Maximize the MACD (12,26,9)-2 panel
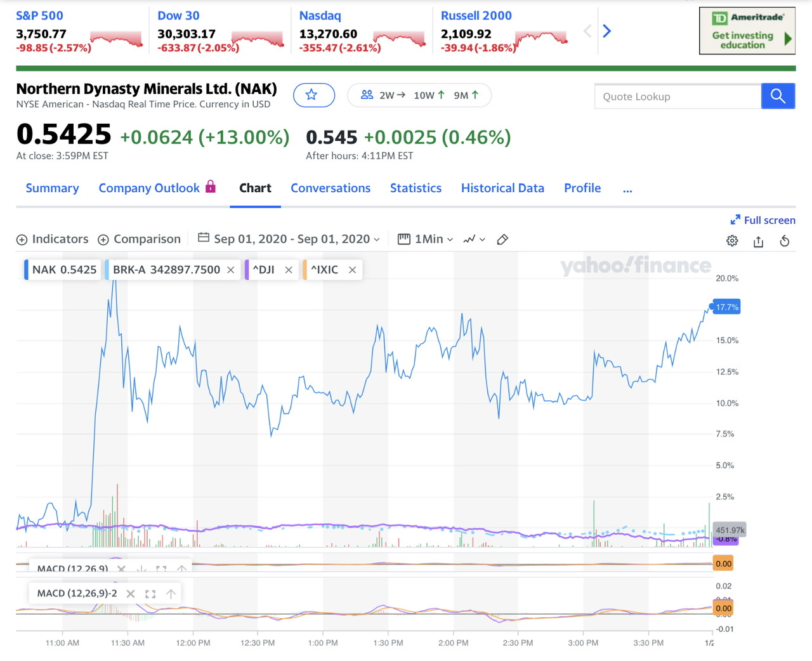The width and height of the screenshot is (812, 661). pyautogui.click(x=150, y=594)
